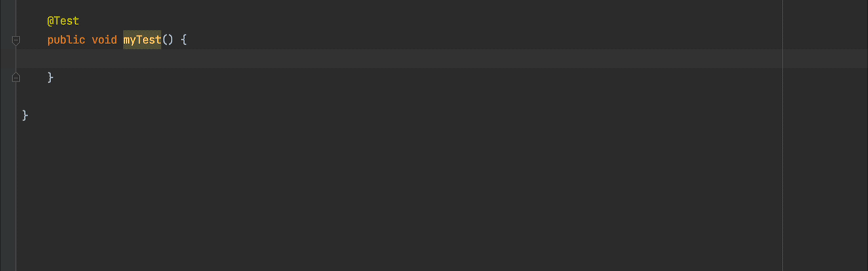Viewport: 868px width, 271px height.
Task: Click the gutter next to the class closing brace
Action: pos(8,115)
